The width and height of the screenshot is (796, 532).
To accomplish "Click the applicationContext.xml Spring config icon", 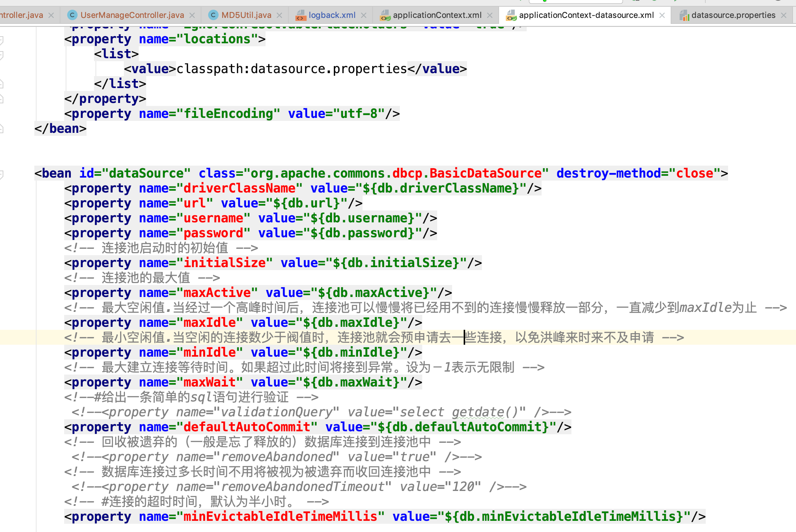I will coord(385,15).
